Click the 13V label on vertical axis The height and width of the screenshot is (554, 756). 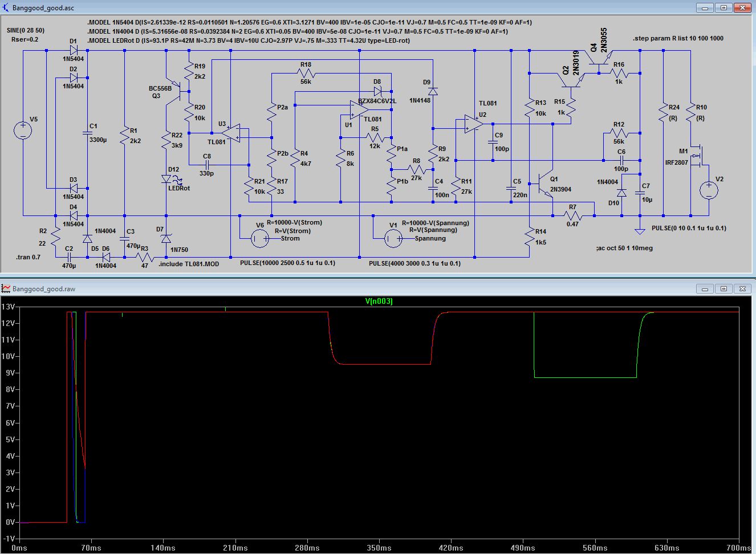tap(8, 306)
